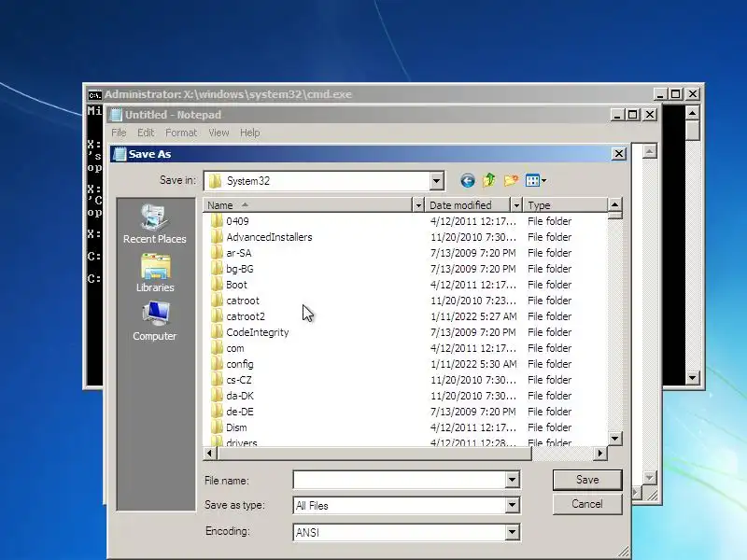This screenshot has width=747, height=560.
Task: Click catroot2 date 1/11/2022 5:27 AM
Action: point(473,316)
